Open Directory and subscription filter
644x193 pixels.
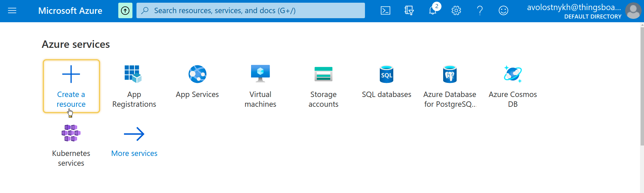pyautogui.click(x=409, y=11)
